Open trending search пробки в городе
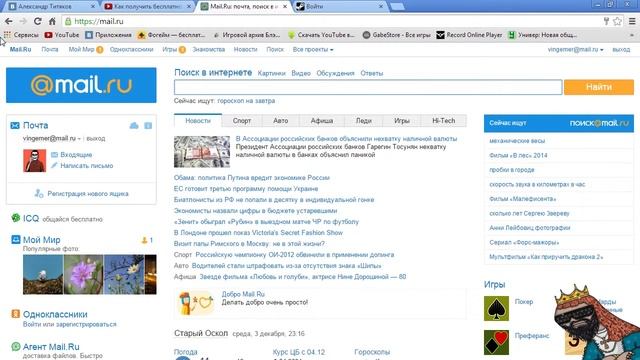640x360 pixels. coord(511,170)
